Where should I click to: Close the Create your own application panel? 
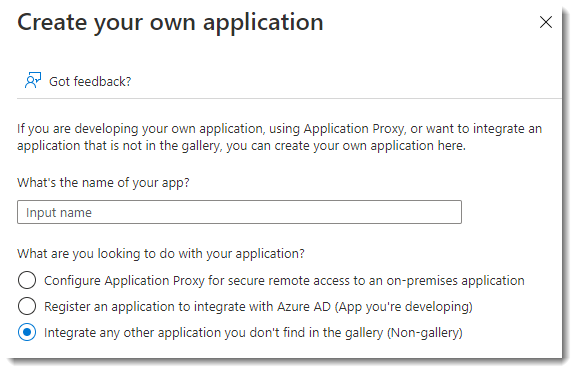[545, 22]
